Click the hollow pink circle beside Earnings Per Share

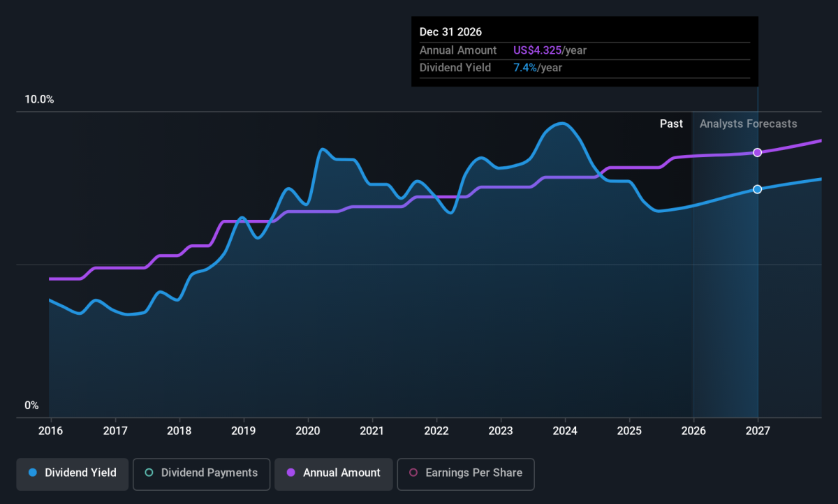(x=413, y=473)
